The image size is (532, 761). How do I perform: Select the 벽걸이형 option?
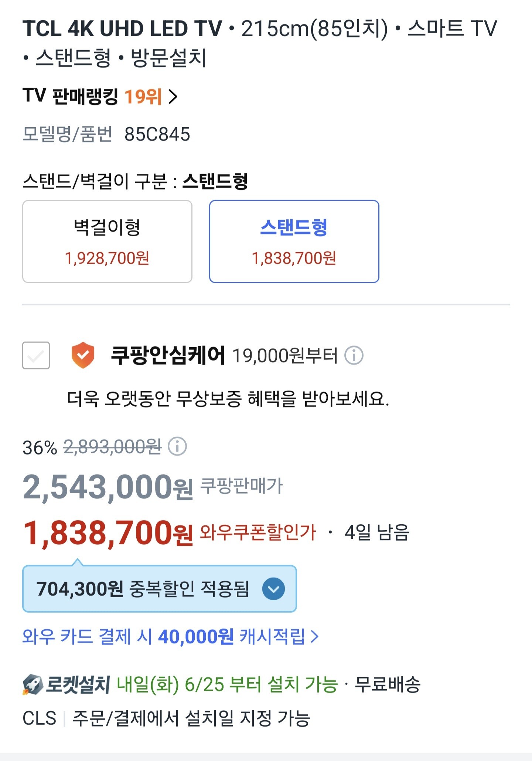pyautogui.click(x=107, y=241)
